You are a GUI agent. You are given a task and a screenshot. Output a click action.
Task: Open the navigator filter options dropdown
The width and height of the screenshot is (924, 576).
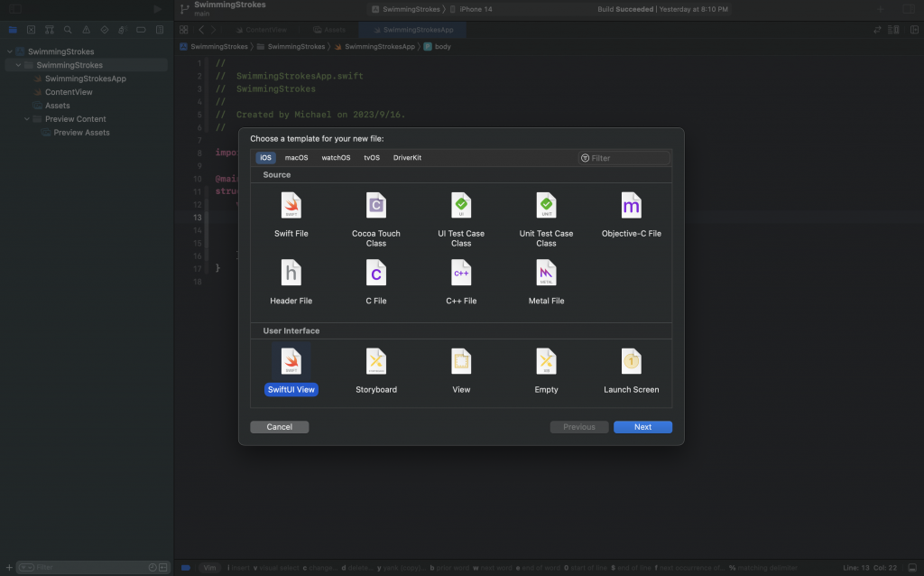click(26, 567)
